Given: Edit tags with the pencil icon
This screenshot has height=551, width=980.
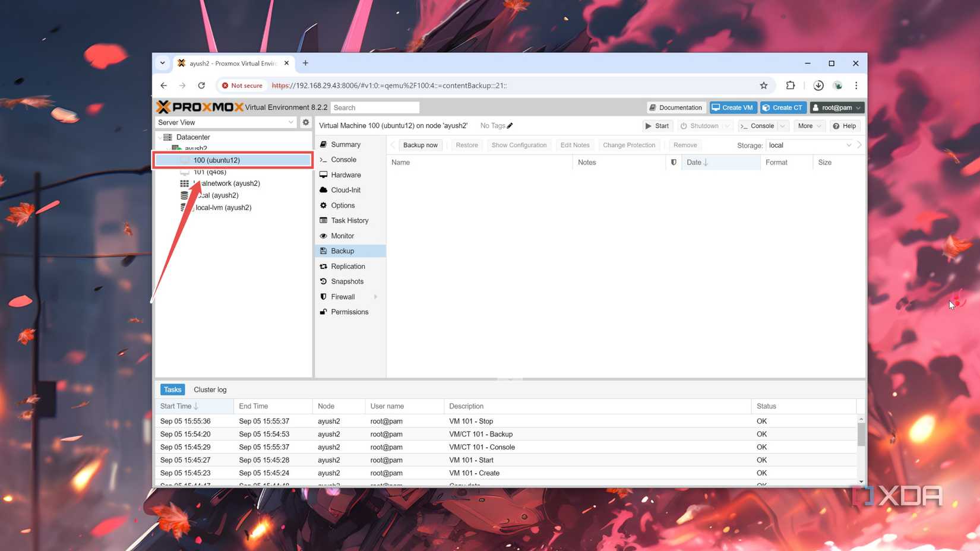Looking at the screenshot, I should pos(510,126).
